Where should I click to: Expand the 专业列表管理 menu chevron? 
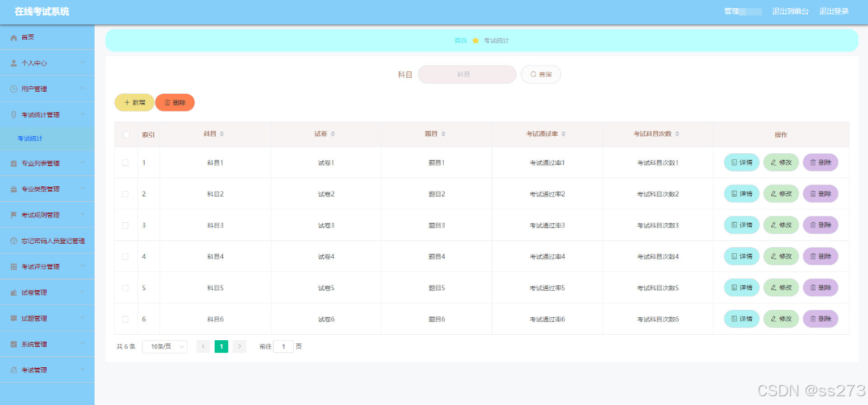(83, 163)
